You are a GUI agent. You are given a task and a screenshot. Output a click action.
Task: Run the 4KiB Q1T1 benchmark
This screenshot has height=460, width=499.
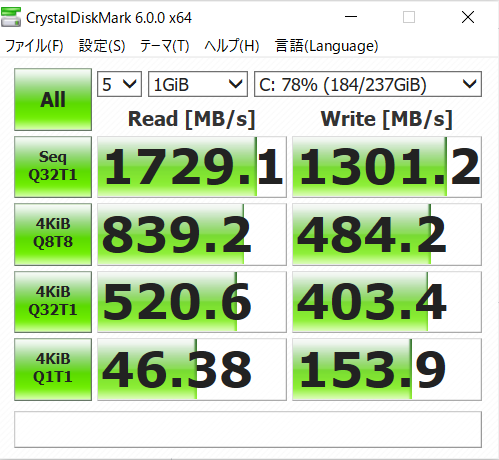coord(53,369)
